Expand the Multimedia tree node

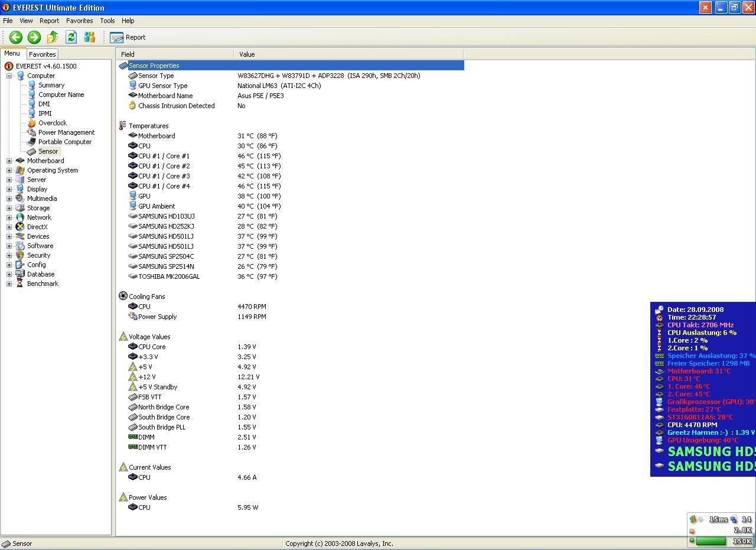click(x=9, y=198)
